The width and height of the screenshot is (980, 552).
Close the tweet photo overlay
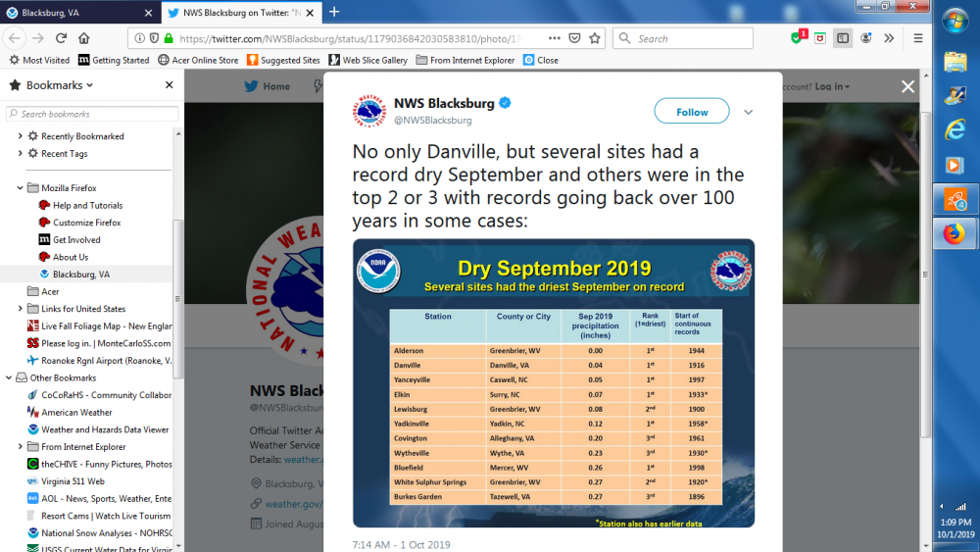[x=907, y=87]
